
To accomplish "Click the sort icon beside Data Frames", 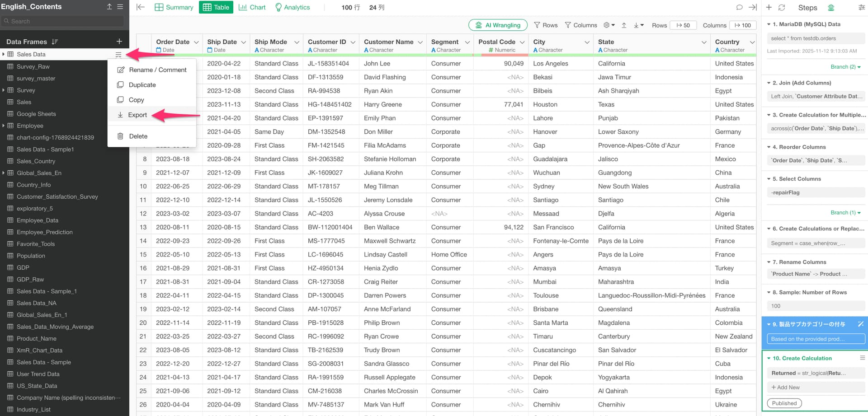I will coord(55,42).
